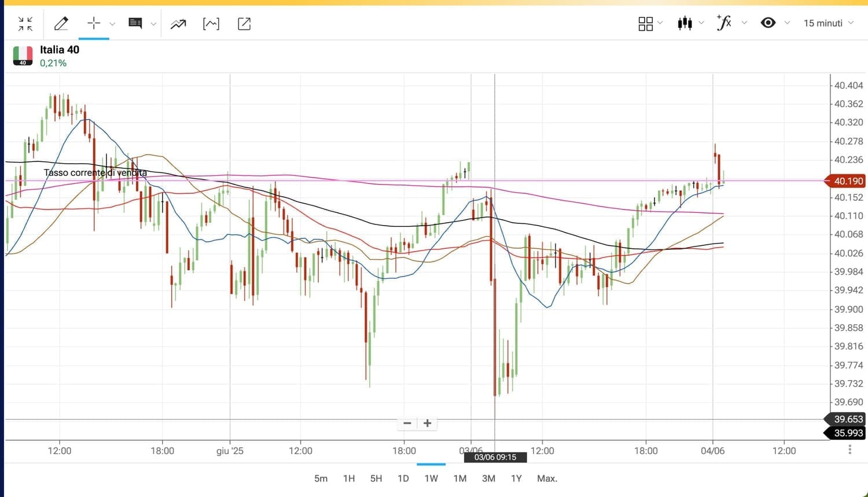The height and width of the screenshot is (497, 868).
Task: Select the pencil drawing tool
Action: [x=61, y=24]
